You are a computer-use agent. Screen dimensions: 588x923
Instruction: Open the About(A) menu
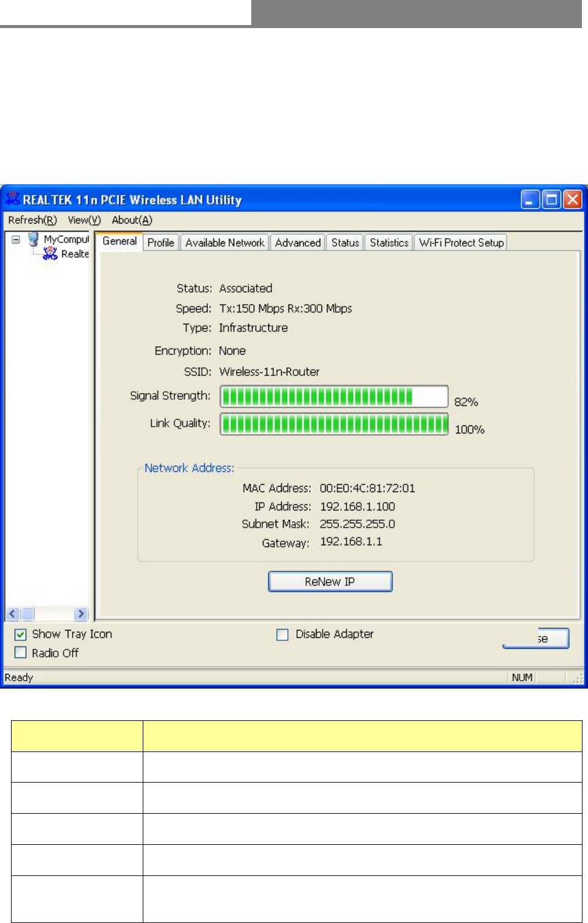[x=132, y=220]
